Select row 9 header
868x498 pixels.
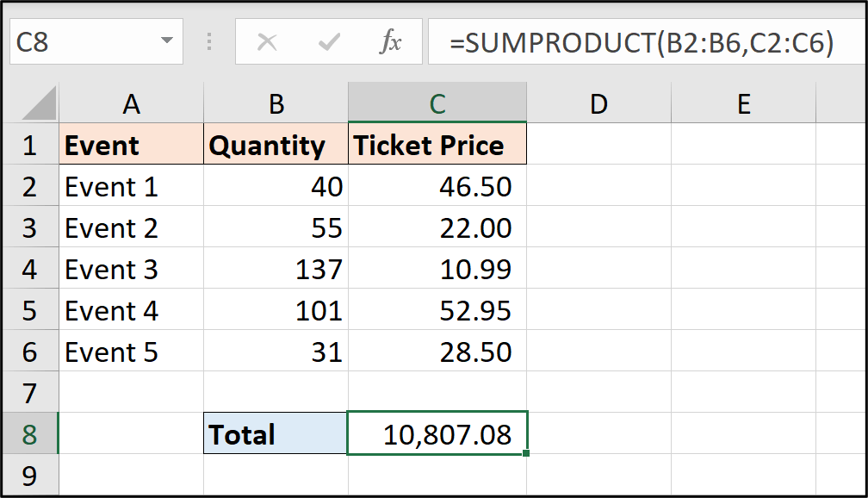click(x=30, y=476)
